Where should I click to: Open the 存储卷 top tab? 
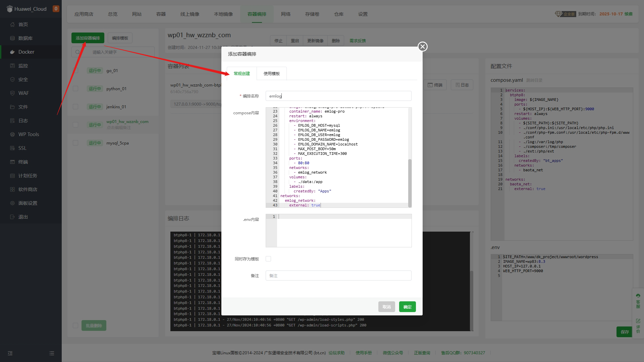pos(312,14)
